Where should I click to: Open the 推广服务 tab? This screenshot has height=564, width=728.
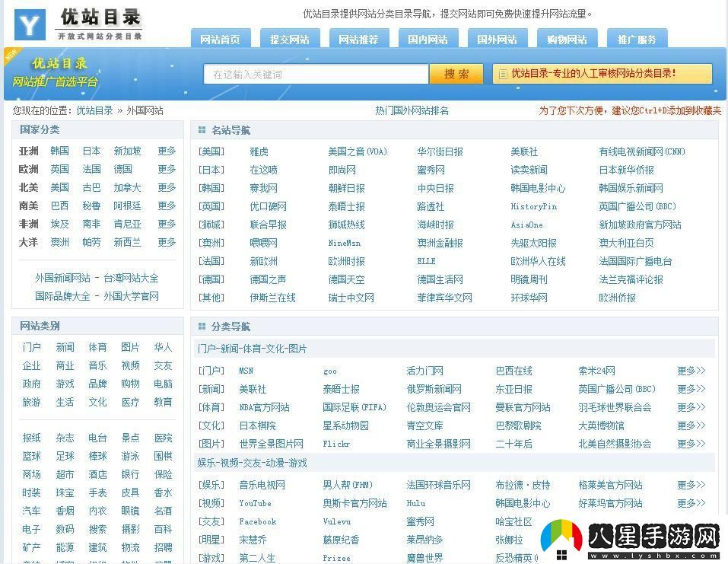pyautogui.click(x=637, y=39)
